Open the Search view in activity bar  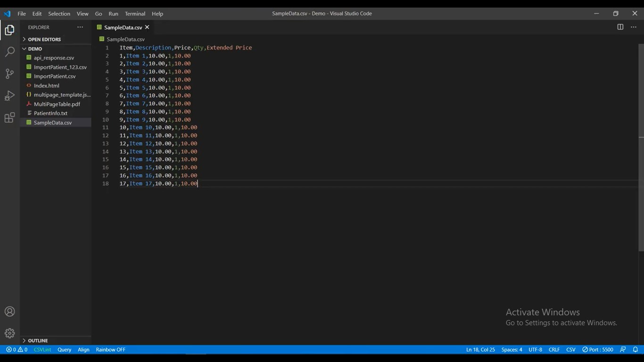(9, 52)
